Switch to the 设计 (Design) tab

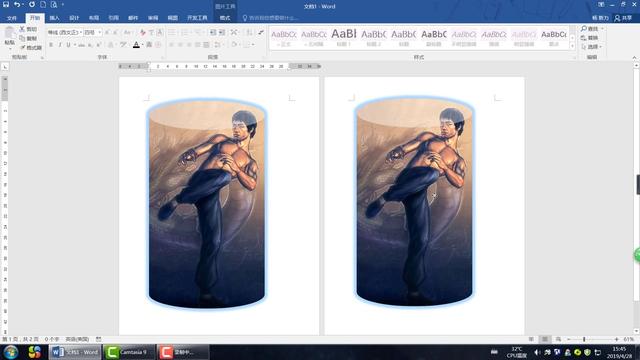(74, 18)
